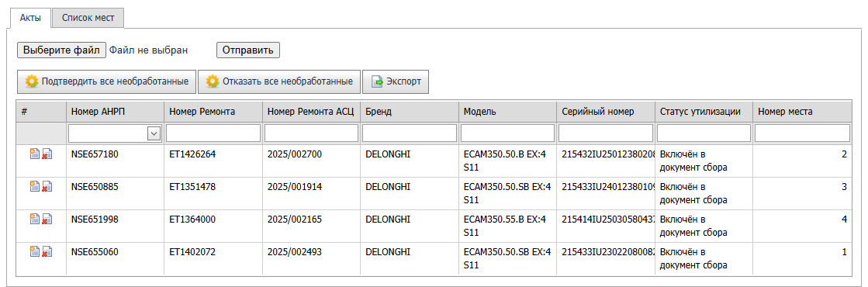The image size is (868, 287).
Task: Focus the Статус утилизации filter field
Action: pyautogui.click(x=704, y=133)
